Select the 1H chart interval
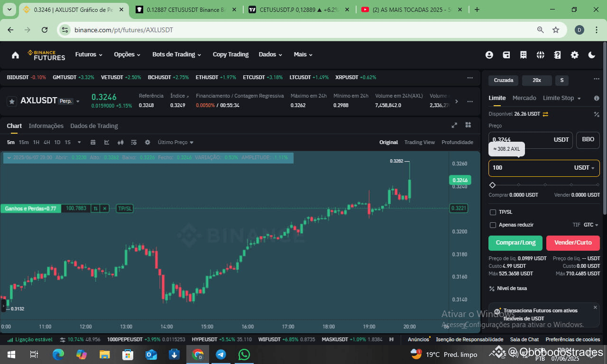The image size is (607, 364). pos(36,142)
